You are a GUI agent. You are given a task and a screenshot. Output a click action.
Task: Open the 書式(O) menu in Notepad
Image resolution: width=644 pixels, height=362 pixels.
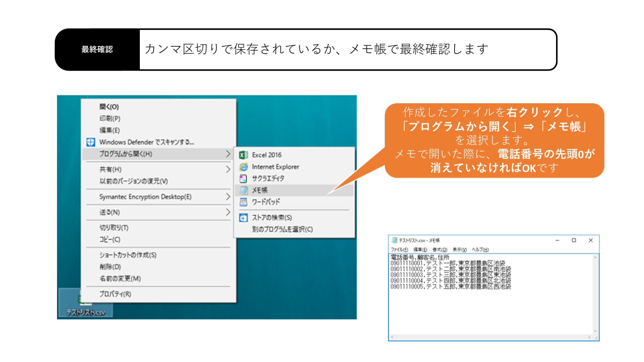pyautogui.click(x=439, y=249)
